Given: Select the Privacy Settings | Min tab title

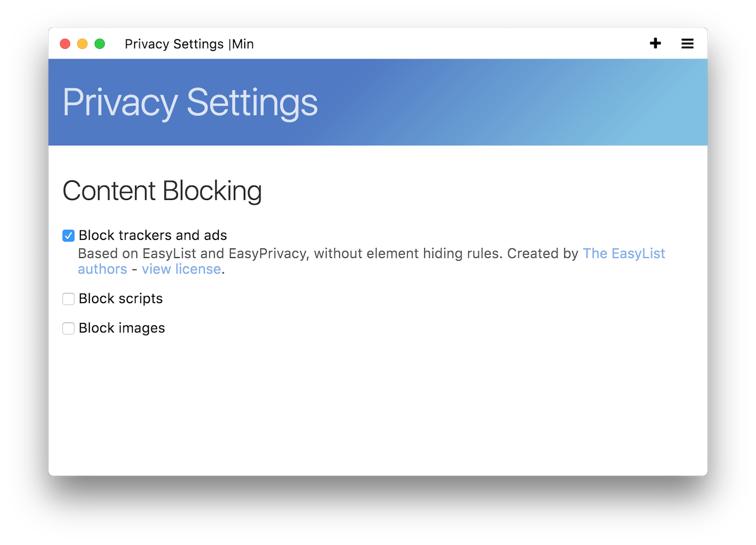Looking at the screenshot, I should (189, 44).
